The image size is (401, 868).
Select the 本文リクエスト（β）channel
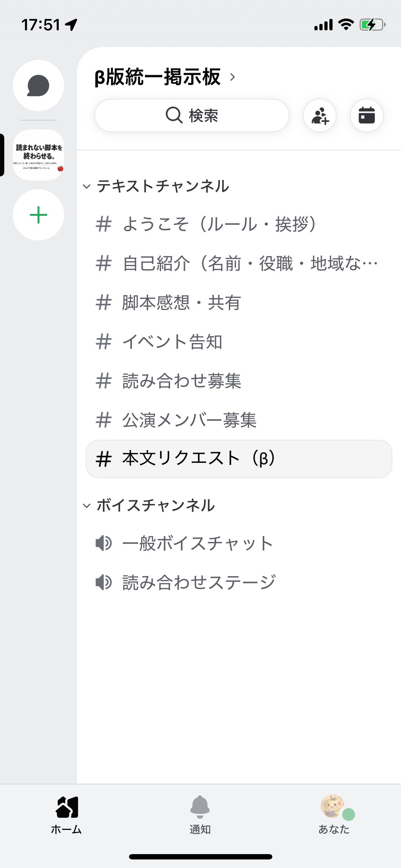coord(239,459)
